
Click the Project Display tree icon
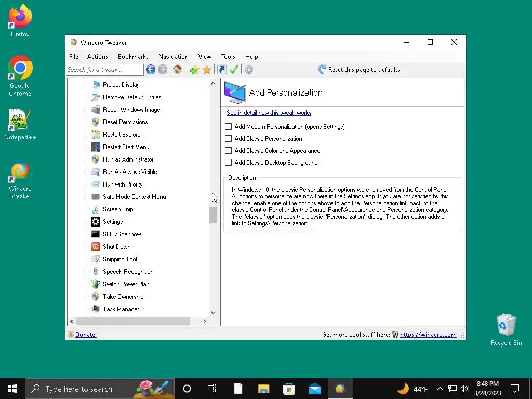coord(96,85)
